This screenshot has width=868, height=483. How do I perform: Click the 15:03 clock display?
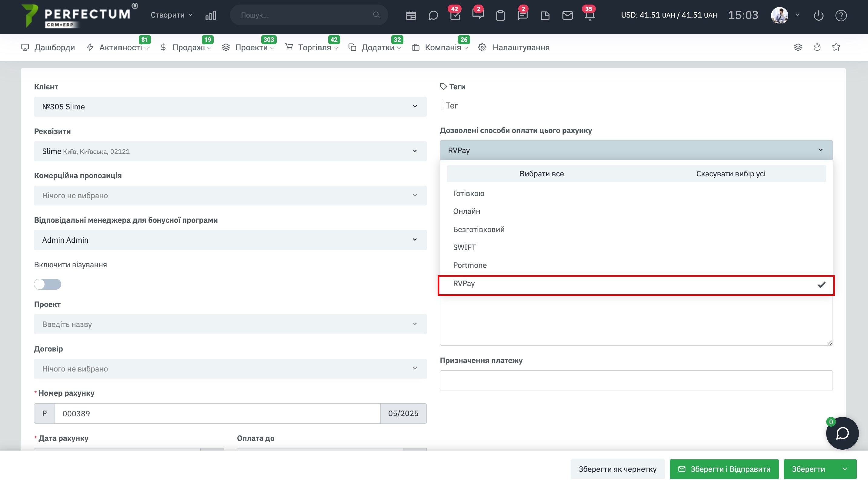743,15
